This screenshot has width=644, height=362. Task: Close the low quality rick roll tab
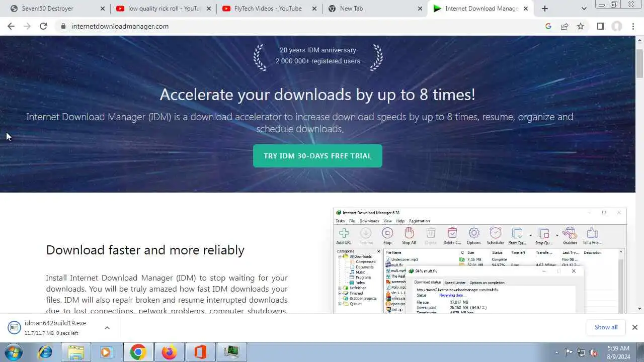[208, 9]
